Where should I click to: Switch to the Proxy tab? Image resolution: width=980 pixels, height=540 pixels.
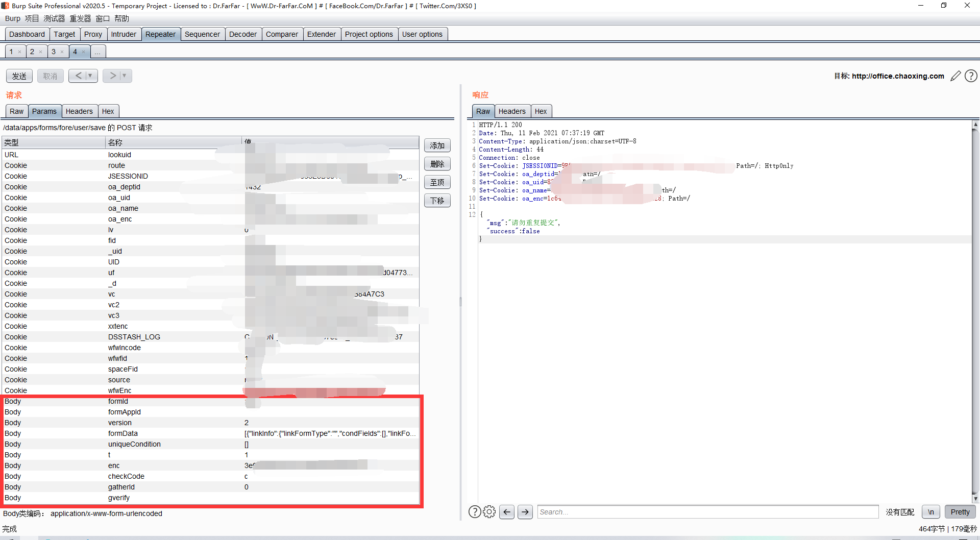[93, 34]
